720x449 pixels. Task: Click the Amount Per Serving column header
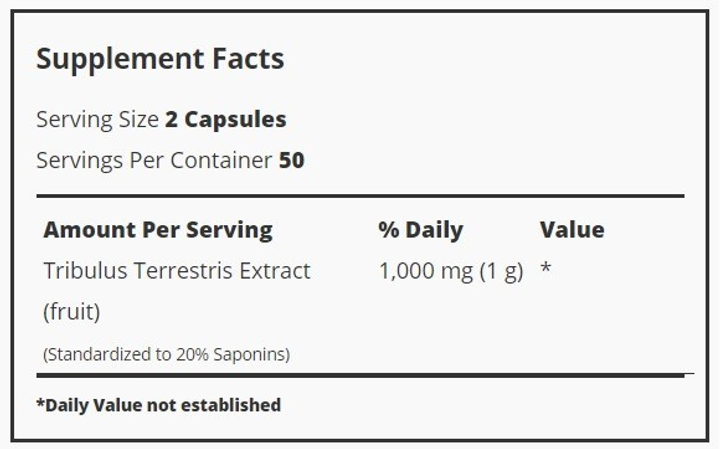158,230
